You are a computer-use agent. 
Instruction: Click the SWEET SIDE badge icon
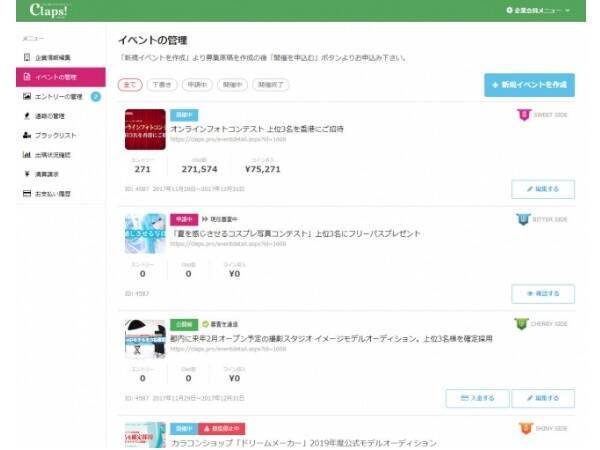pyautogui.click(x=524, y=114)
